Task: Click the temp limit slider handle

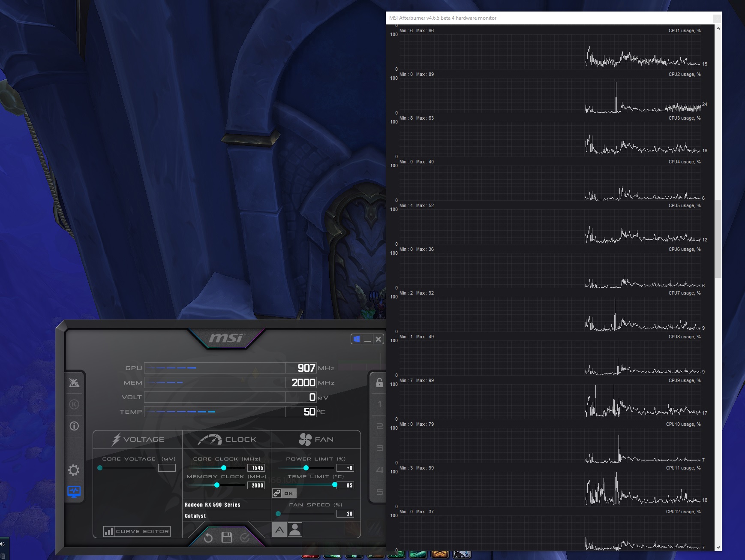Action: 335,485
